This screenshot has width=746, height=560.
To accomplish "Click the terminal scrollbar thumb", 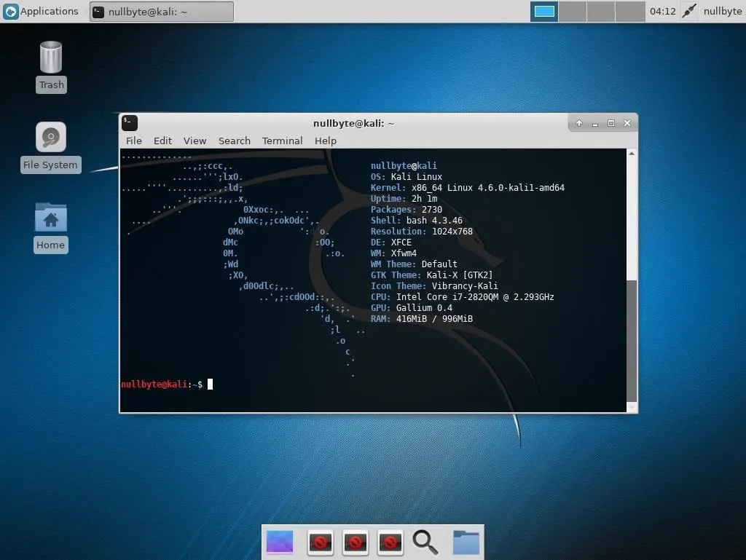I will point(632,341).
